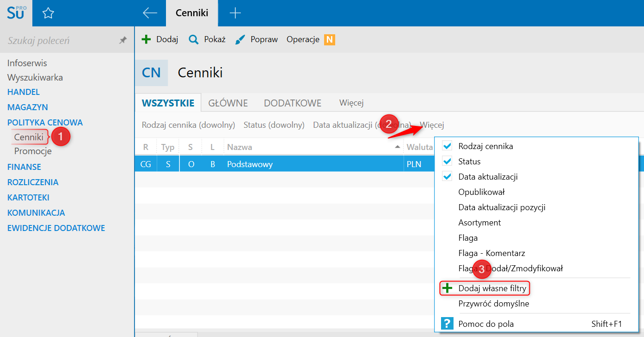Select Dodaj własne filtry menu entry
Viewport: 644px width, 337px height.
click(x=492, y=288)
